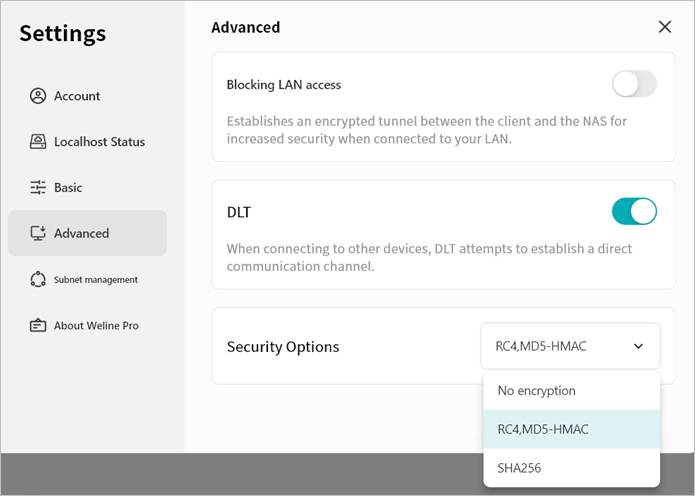695x496 pixels.
Task: Click the Security Options combo box field
Action: 555,346
